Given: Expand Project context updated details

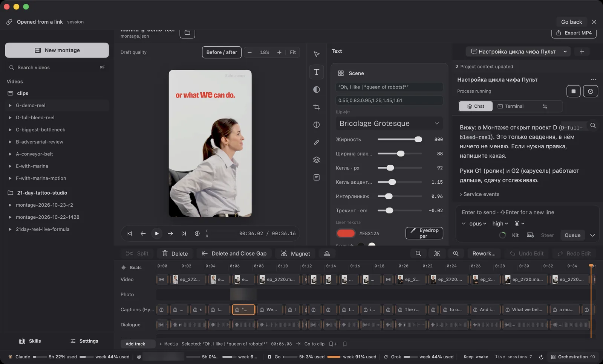Looking at the screenshot, I should (484, 67).
